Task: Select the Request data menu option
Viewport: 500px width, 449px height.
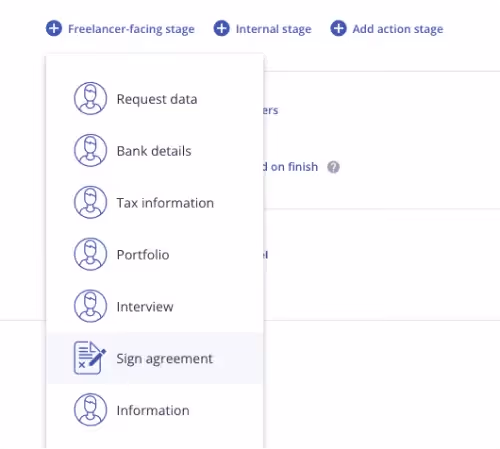Action: point(154,99)
